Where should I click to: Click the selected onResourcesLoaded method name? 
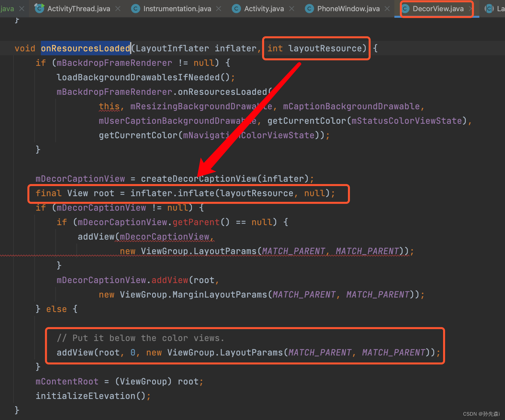(x=86, y=48)
